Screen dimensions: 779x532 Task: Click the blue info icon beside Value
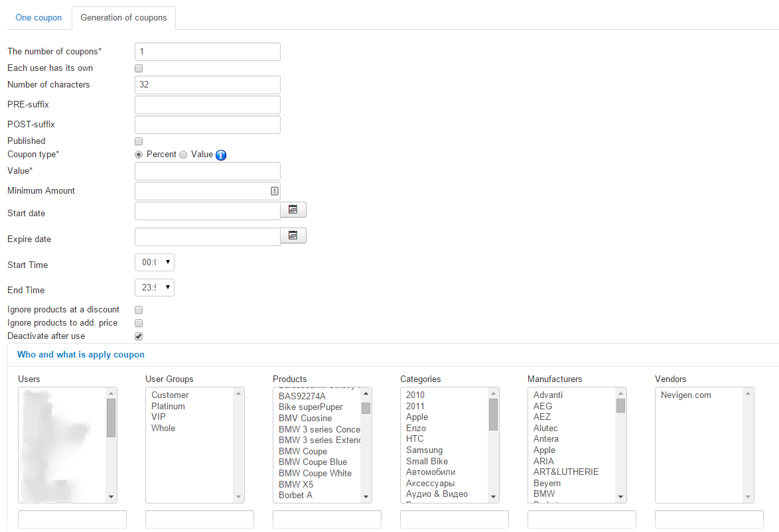tap(221, 155)
